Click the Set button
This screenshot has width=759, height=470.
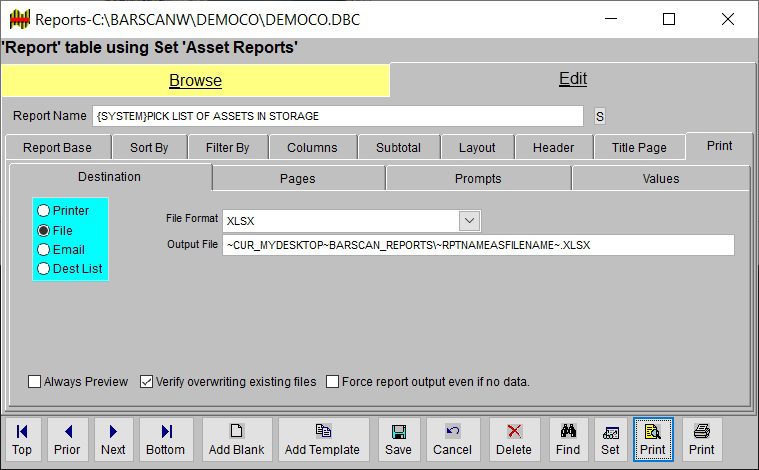coord(610,440)
